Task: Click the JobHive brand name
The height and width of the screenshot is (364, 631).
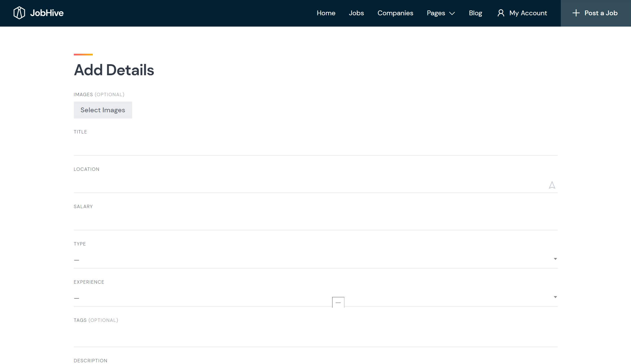Action: (47, 13)
